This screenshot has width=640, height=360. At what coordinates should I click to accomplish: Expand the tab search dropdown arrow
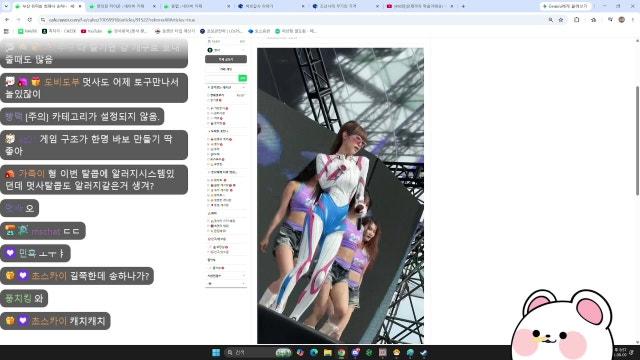pyautogui.click(x=6, y=6)
